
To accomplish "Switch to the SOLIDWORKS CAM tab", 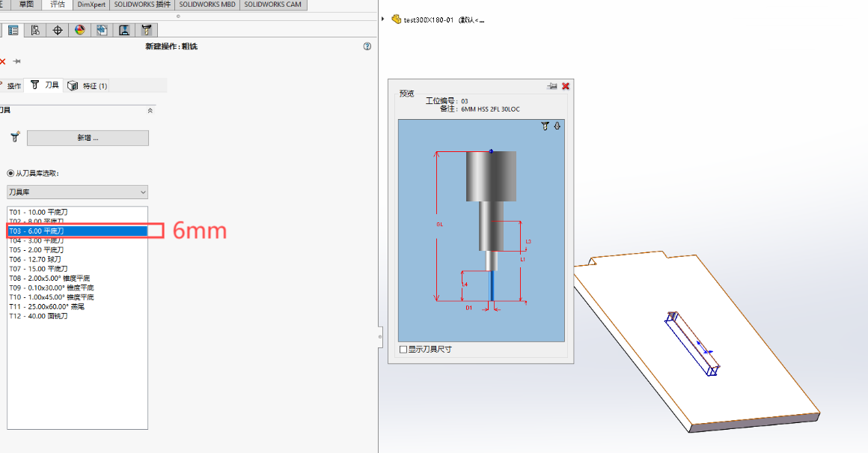I will point(273,4).
